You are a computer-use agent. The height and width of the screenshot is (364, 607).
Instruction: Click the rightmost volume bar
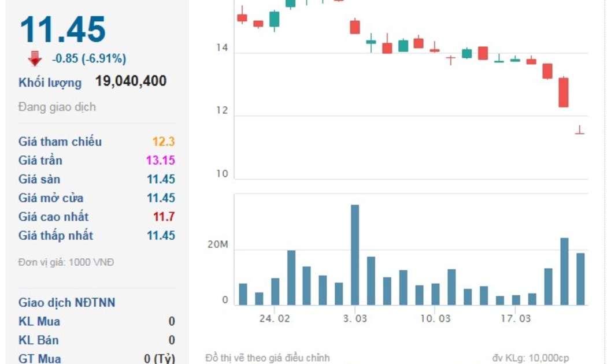pos(580,278)
